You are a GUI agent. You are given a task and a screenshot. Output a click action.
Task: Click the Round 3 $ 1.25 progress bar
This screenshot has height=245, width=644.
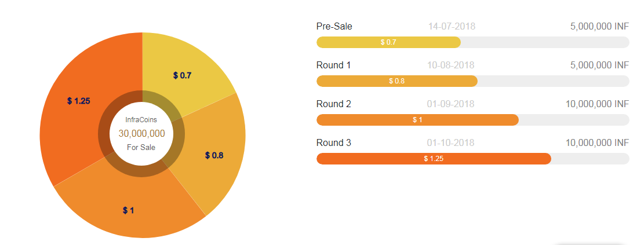tap(434, 159)
